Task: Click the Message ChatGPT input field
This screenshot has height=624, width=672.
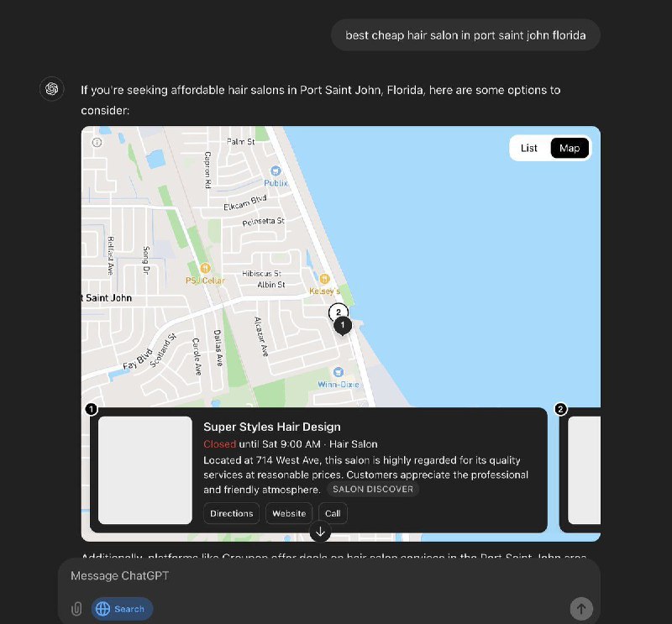Action: point(252,576)
